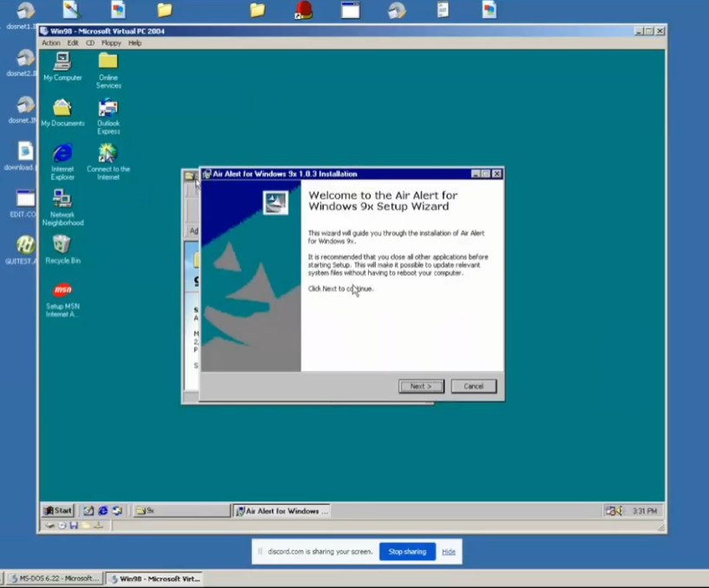Click the shared folder icon in Virtual PC status bar
This screenshot has height=588, width=709.
point(86,526)
